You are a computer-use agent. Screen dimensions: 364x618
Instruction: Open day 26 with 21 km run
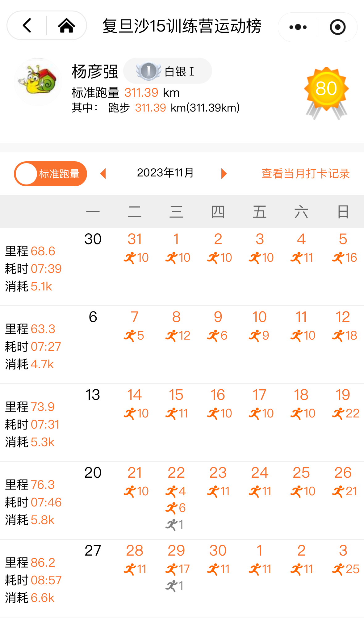pos(343,481)
